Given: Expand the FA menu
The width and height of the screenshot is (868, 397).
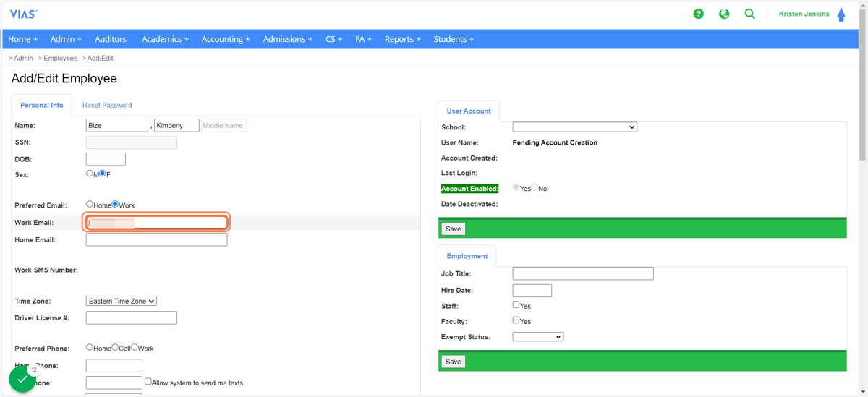Looking at the screenshot, I should [363, 39].
